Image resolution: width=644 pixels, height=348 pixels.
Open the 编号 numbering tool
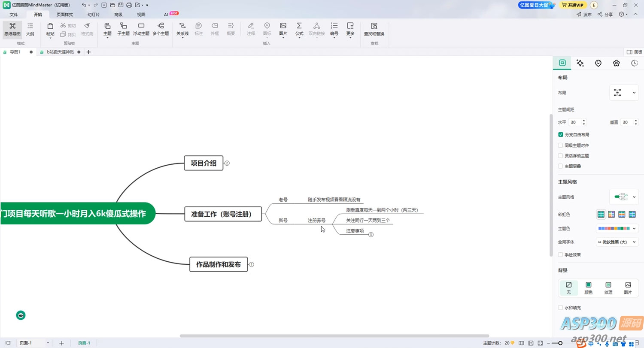[334, 29]
